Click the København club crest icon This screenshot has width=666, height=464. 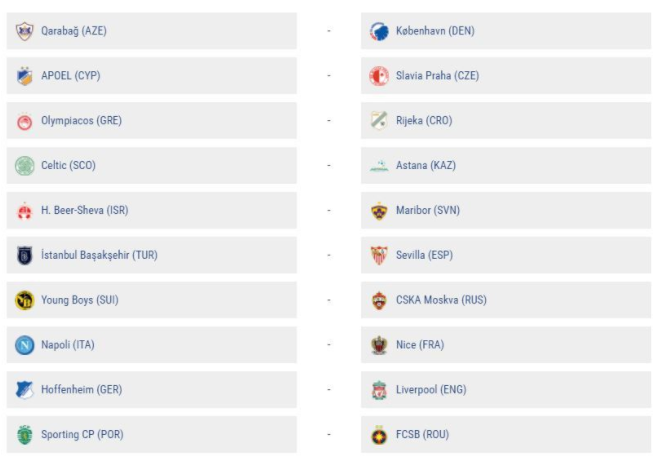point(379,31)
